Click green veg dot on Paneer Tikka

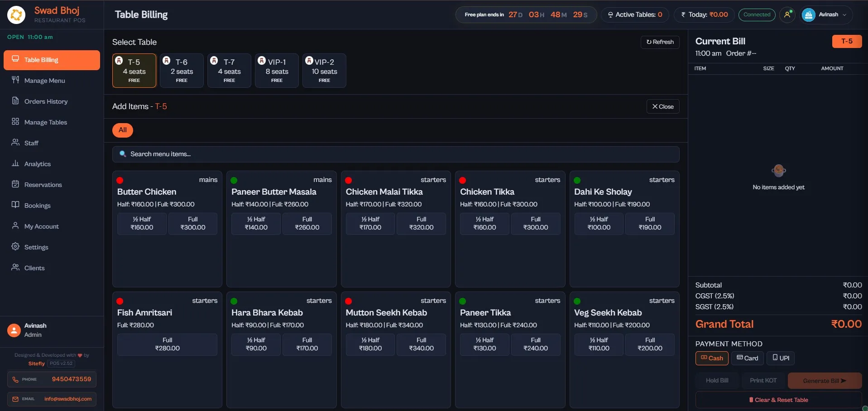(463, 301)
